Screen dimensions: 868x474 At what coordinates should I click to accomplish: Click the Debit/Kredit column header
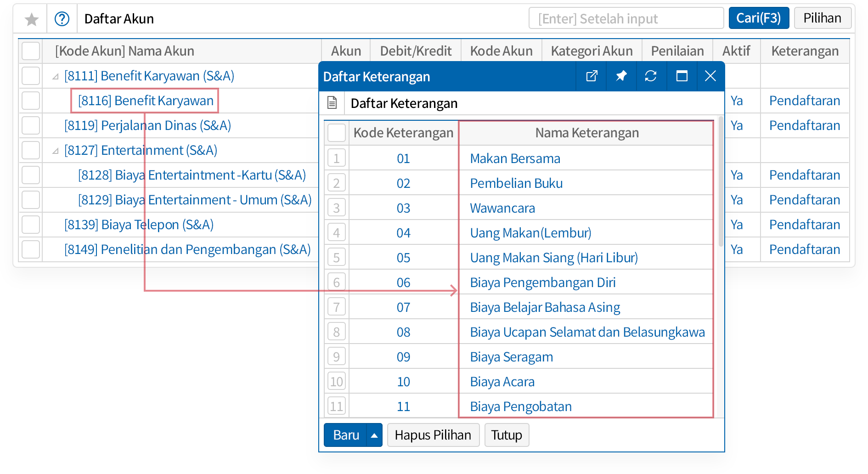415,51
